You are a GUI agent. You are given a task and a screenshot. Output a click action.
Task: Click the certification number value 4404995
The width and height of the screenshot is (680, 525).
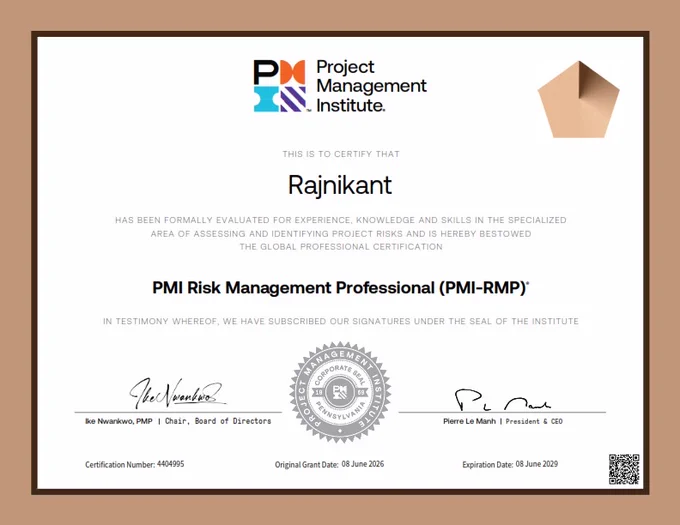pos(170,464)
